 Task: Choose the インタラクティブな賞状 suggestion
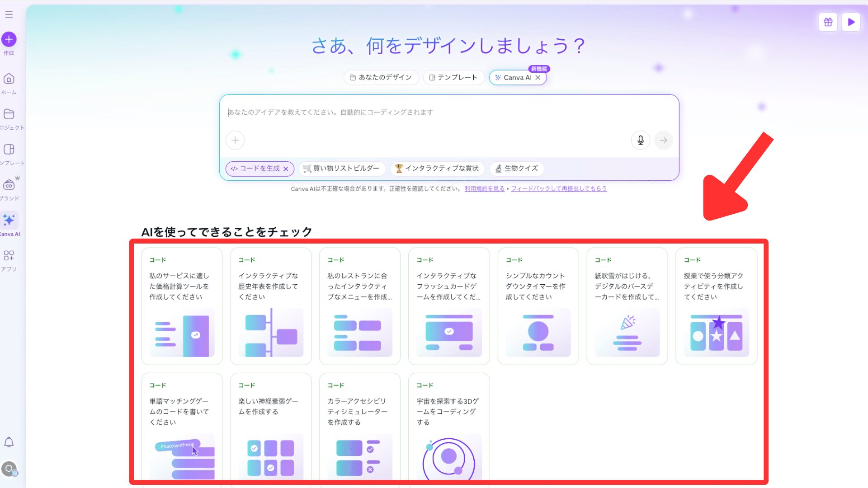pos(437,169)
